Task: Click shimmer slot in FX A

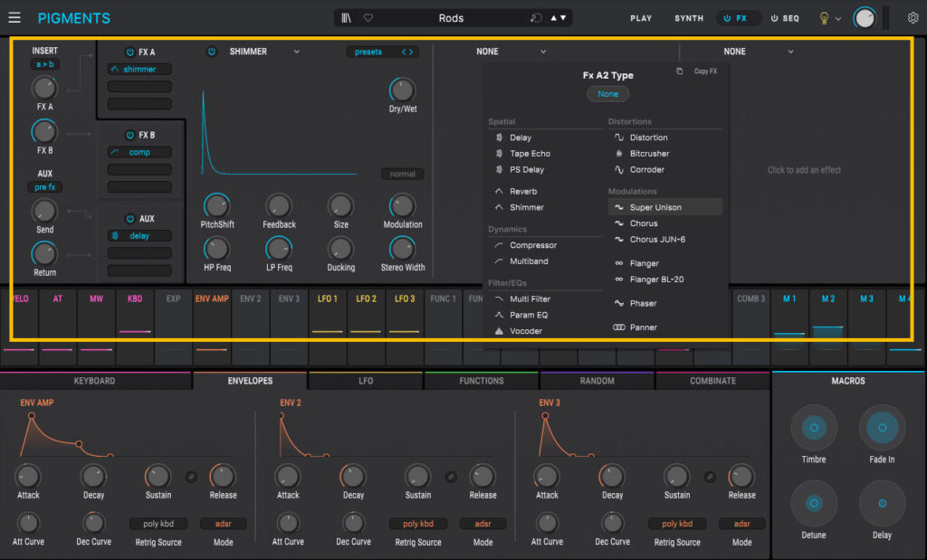Action: 139,69
